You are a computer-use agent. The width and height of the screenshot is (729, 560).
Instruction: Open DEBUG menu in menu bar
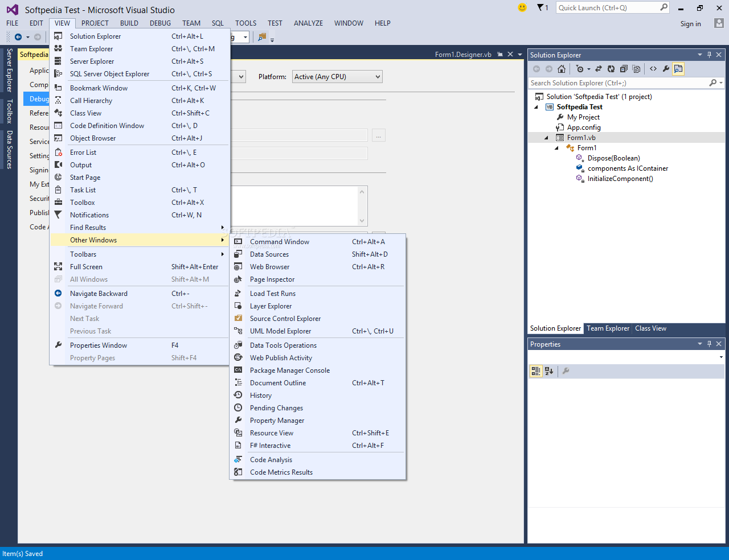(160, 23)
